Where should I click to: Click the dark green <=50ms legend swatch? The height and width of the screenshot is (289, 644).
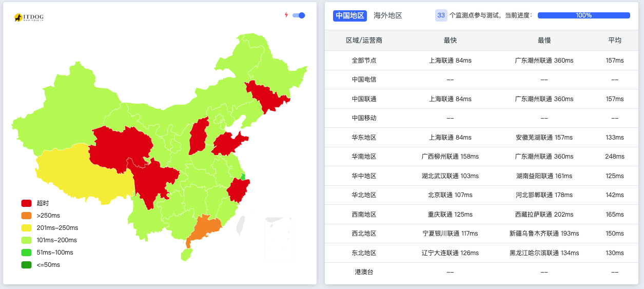27,265
